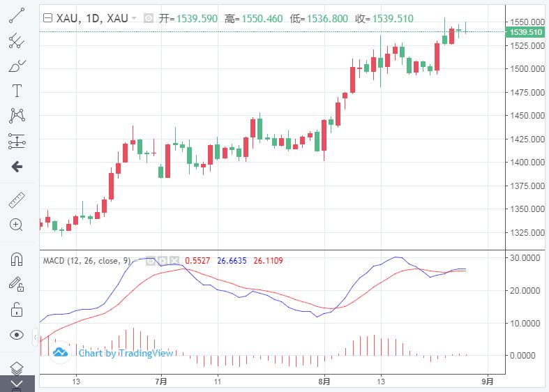Open the XAU symbol legend dropdown arrow
The height and width of the screenshot is (392, 549).
point(134,18)
